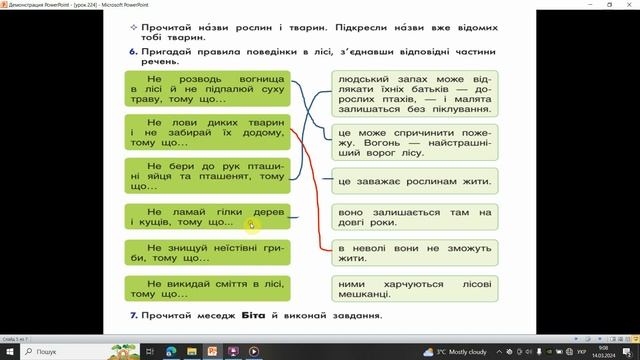
Task: Open the purple presentation app on taskbar
Action: click(x=233, y=351)
